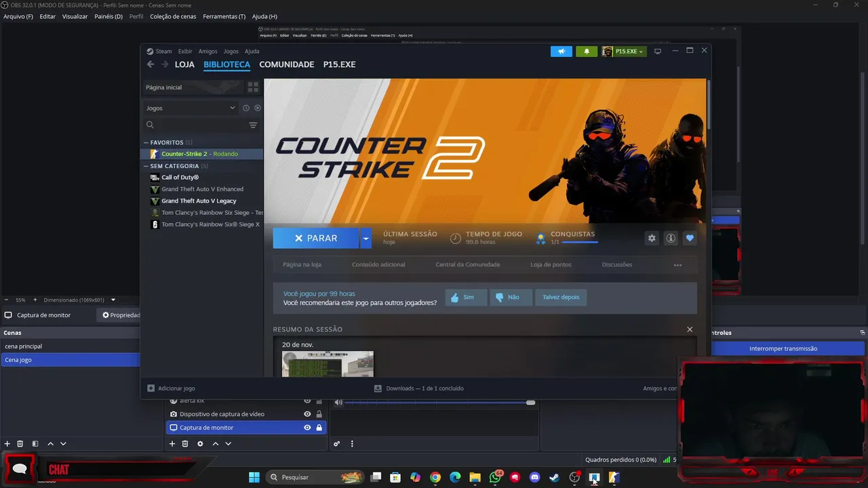Open the library advanced filter icon
This screenshot has height=488, width=868.
pyautogui.click(x=253, y=125)
